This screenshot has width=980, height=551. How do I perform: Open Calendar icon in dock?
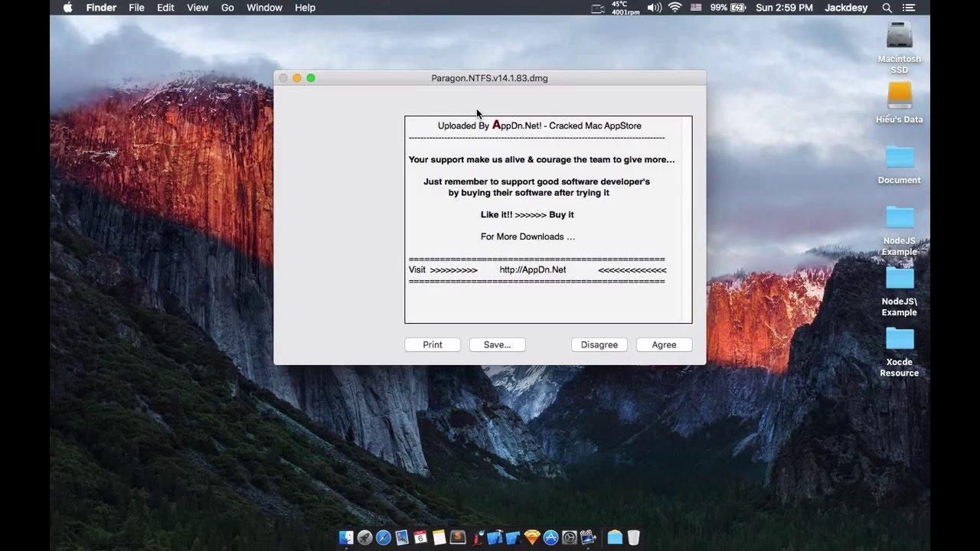click(420, 538)
